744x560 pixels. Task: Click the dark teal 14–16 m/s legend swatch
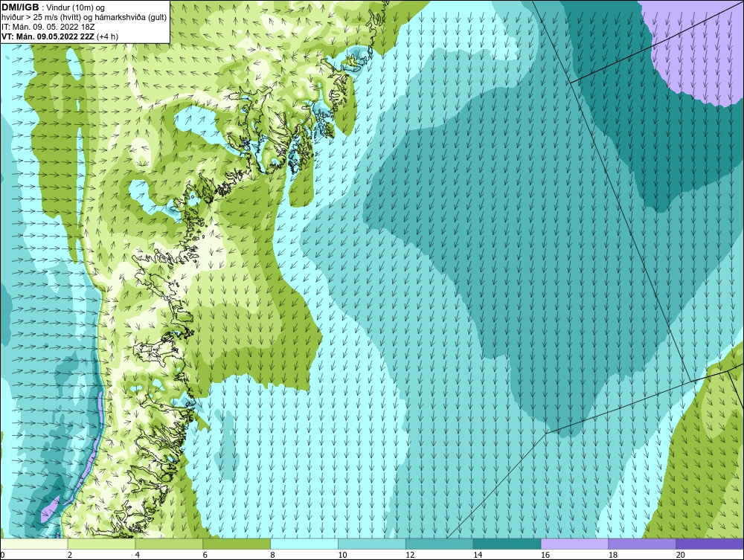pos(507,544)
